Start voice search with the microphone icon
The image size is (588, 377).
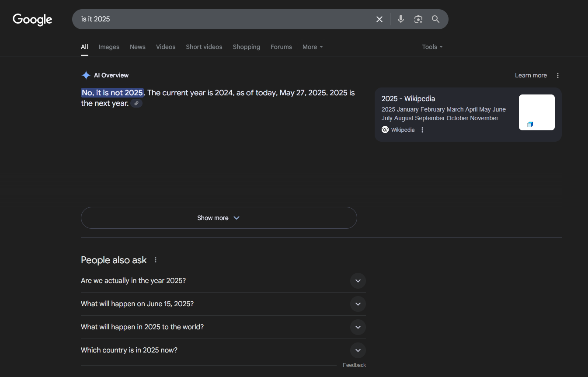pyautogui.click(x=401, y=19)
